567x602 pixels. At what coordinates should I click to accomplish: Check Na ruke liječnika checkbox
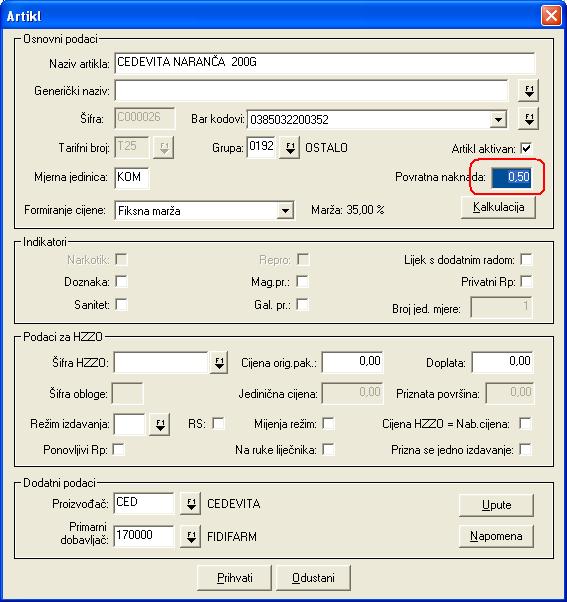click(x=328, y=449)
